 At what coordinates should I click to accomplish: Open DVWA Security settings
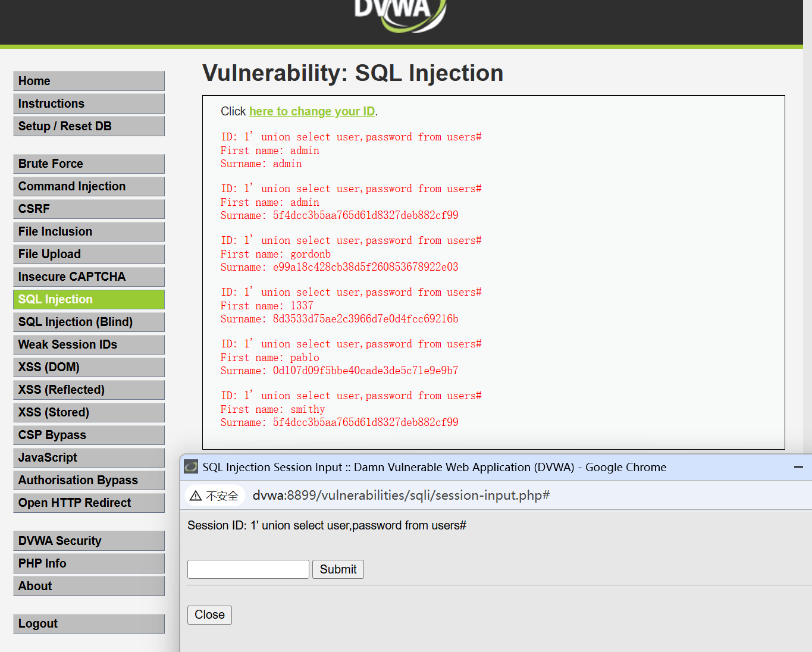click(x=89, y=541)
